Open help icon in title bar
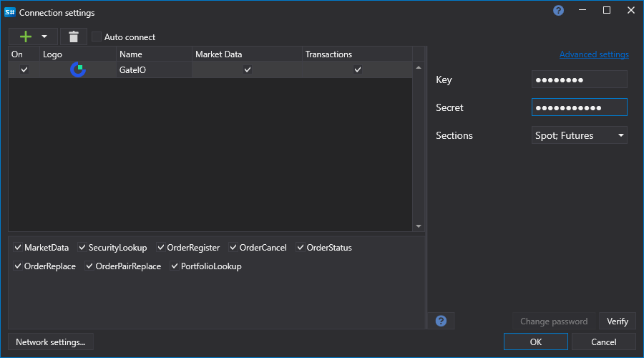The image size is (644, 358). (558, 11)
